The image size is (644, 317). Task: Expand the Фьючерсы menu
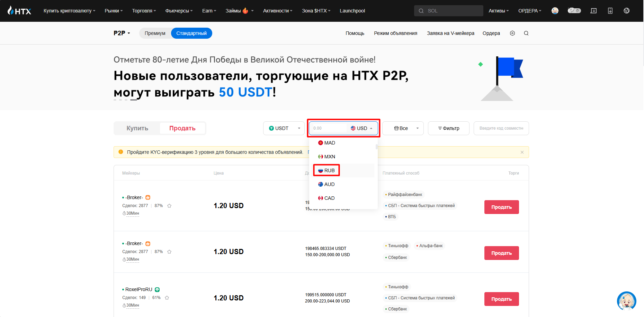[179, 11]
